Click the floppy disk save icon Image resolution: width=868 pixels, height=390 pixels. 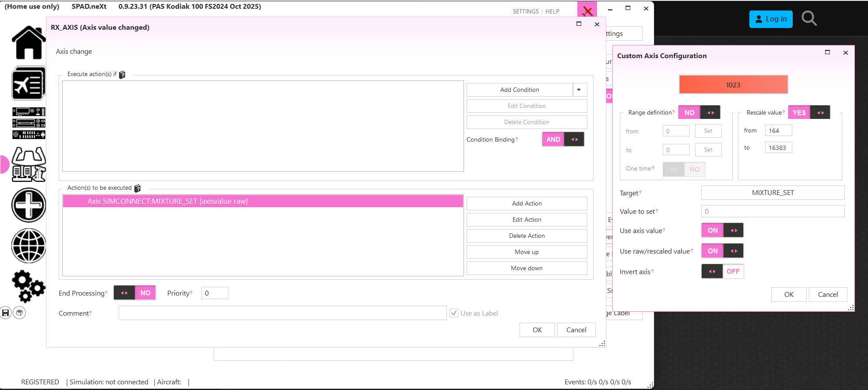click(x=6, y=313)
